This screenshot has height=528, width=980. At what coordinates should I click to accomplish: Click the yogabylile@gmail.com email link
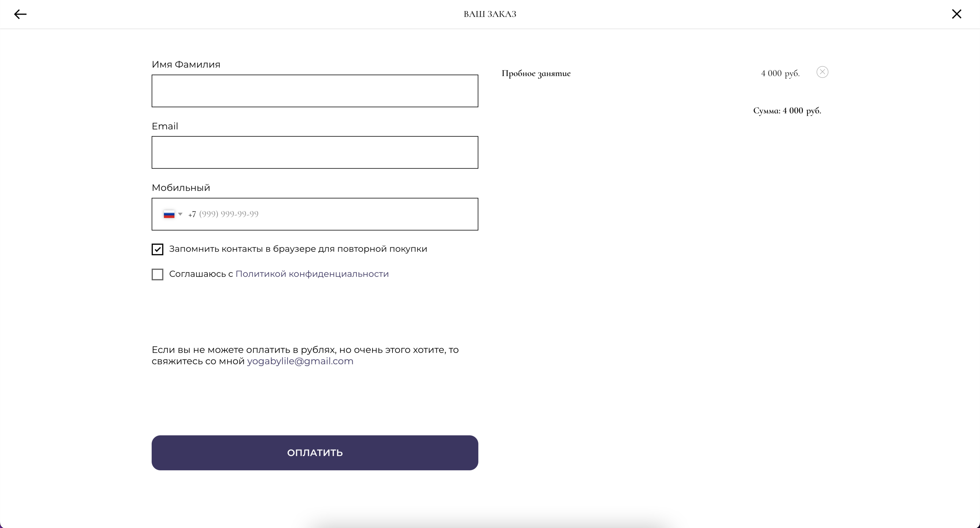[x=300, y=361]
